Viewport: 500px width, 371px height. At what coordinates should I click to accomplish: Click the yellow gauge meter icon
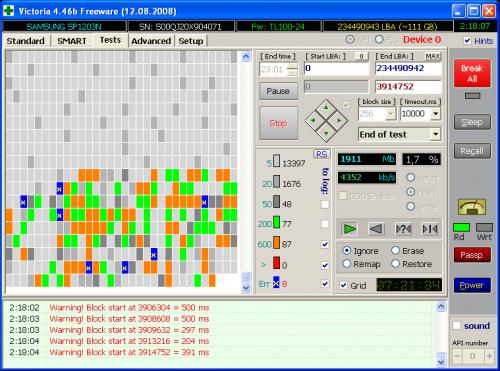coord(472,207)
